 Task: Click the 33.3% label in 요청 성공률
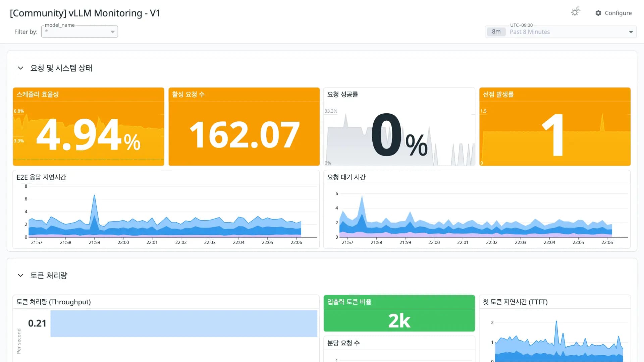331,111
